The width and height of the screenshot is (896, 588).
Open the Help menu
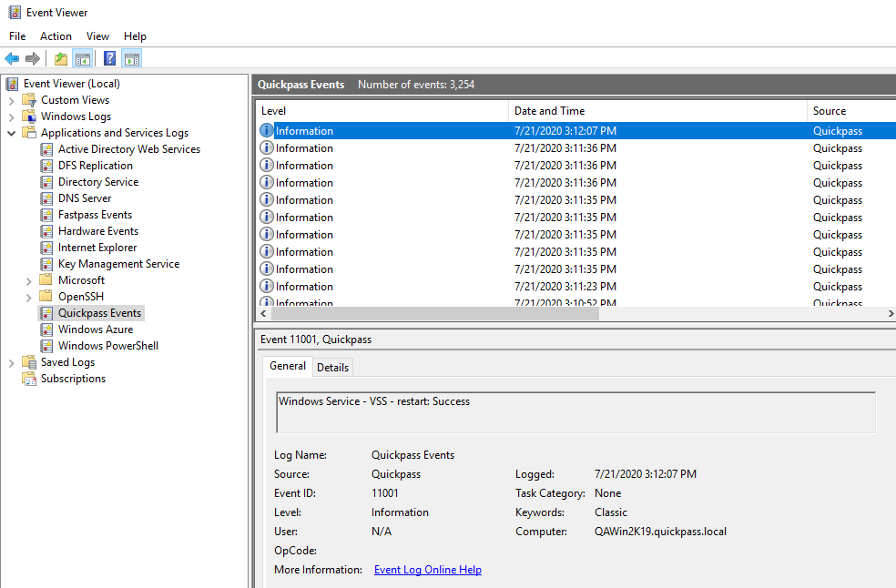pyautogui.click(x=135, y=36)
